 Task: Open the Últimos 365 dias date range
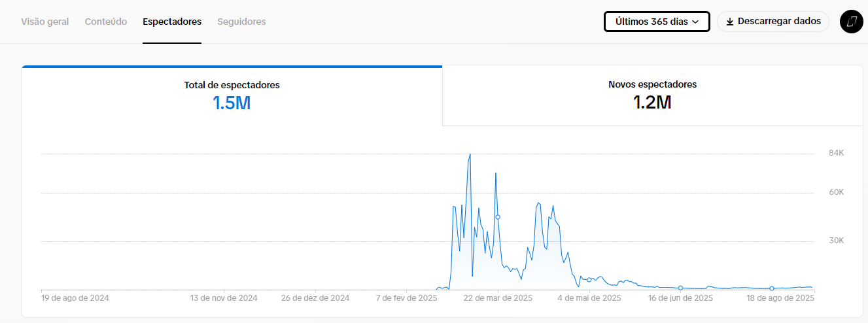click(657, 22)
